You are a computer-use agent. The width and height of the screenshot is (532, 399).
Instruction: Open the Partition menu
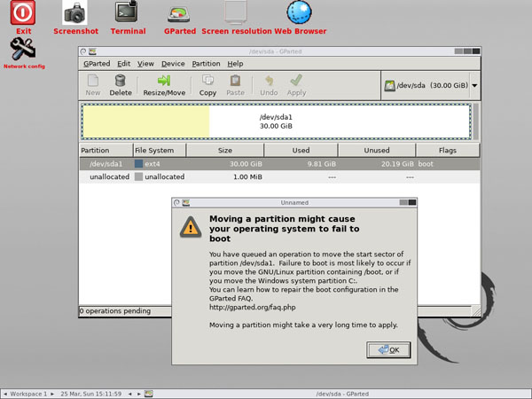tap(206, 64)
